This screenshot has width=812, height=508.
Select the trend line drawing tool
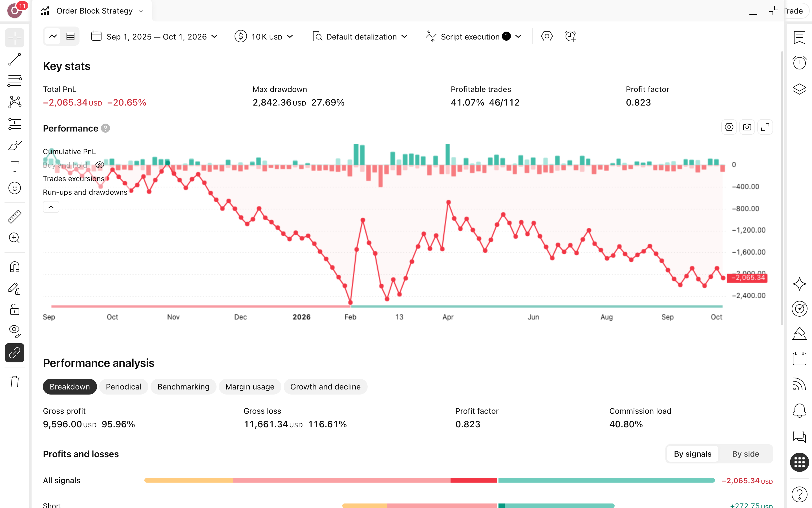pos(15,60)
